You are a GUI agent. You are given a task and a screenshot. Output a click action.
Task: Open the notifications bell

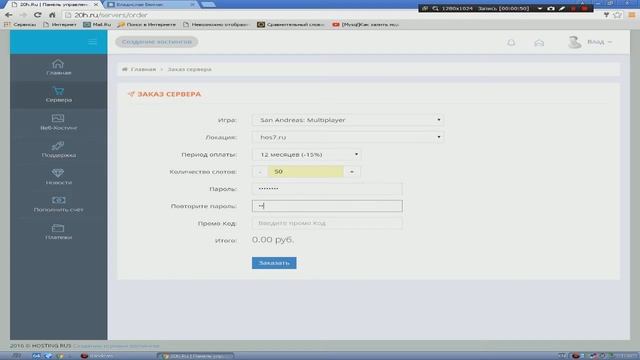[511, 42]
